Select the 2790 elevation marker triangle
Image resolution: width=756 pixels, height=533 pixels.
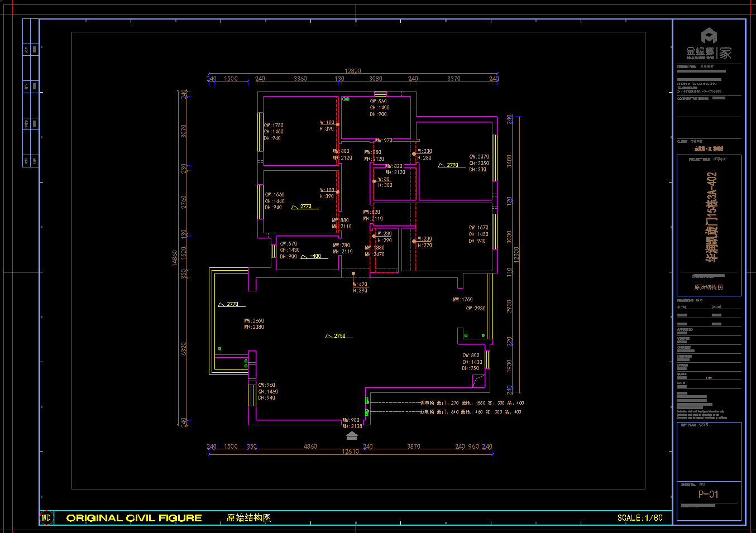click(441, 165)
